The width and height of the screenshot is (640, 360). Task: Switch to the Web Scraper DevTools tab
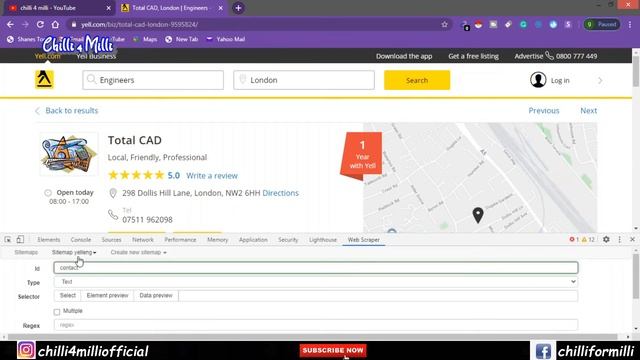click(364, 240)
